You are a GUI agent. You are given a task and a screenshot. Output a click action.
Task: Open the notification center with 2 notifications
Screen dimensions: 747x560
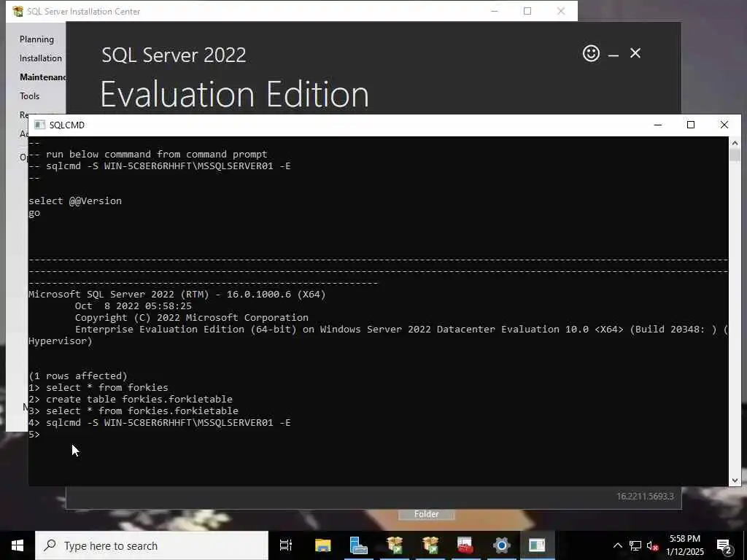[x=724, y=546]
